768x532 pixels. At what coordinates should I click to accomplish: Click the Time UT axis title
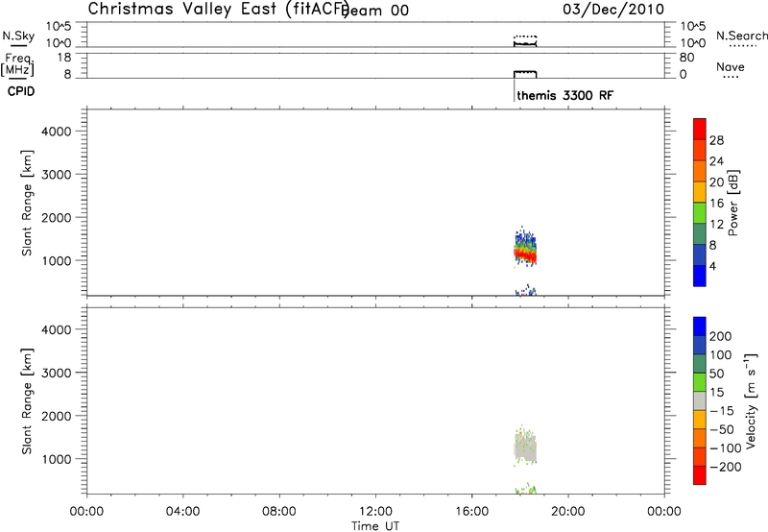click(x=375, y=526)
